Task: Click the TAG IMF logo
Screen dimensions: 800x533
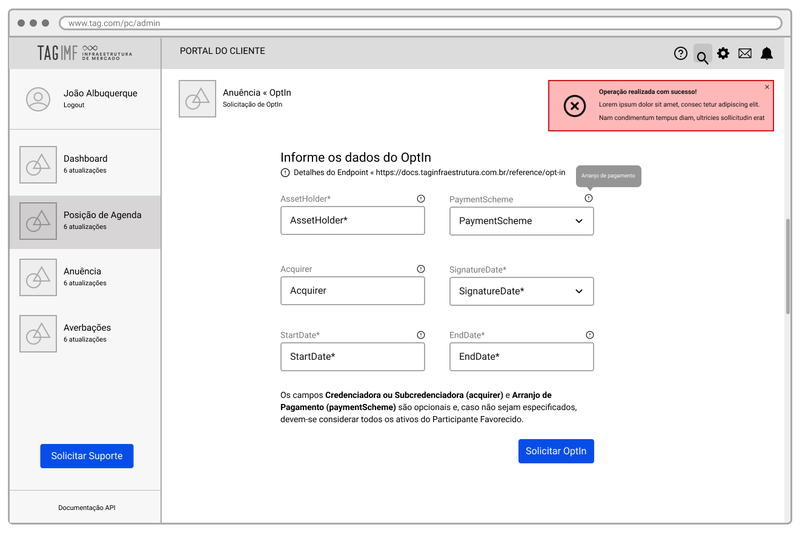Action: [85, 53]
